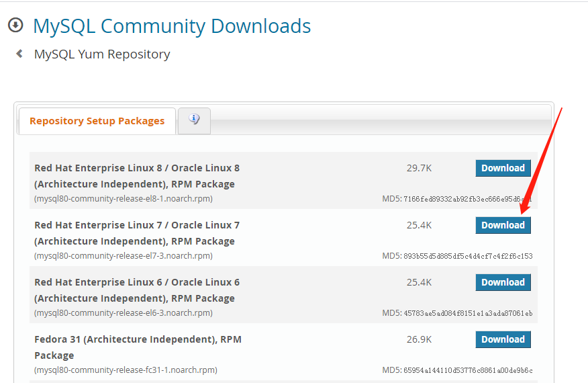The width and height of the screenshot is (588, 383).
Task: Download the Red Hat Enterprise Linux 8 package
Action: coord(503,168)
